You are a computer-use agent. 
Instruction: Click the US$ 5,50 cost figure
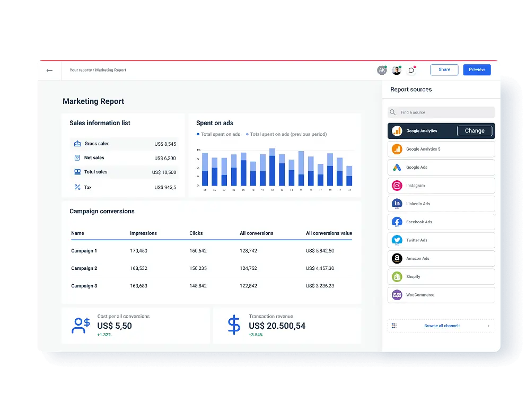(x=115, y=326)
